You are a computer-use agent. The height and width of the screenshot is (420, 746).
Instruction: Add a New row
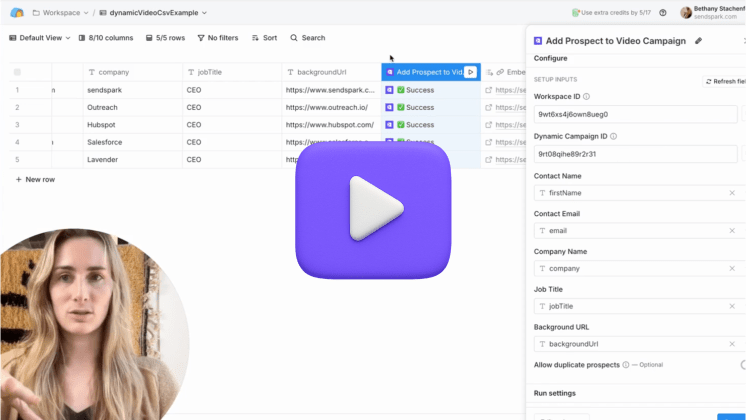[35, 179]
